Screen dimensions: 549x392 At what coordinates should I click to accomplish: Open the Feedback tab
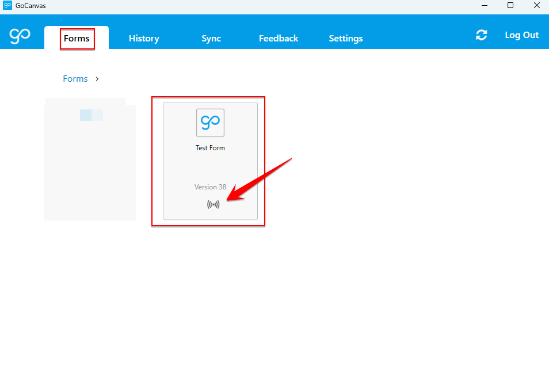(x=279, y=39)
